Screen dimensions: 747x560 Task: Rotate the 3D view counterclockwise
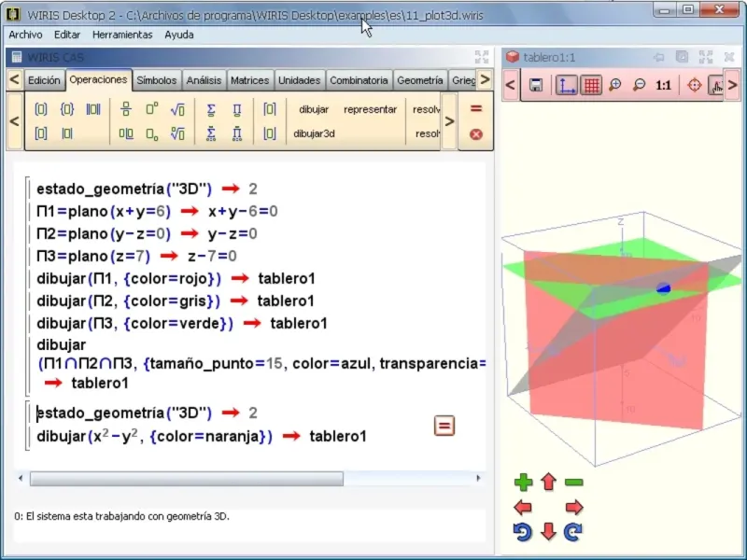(x=523, y=531)
